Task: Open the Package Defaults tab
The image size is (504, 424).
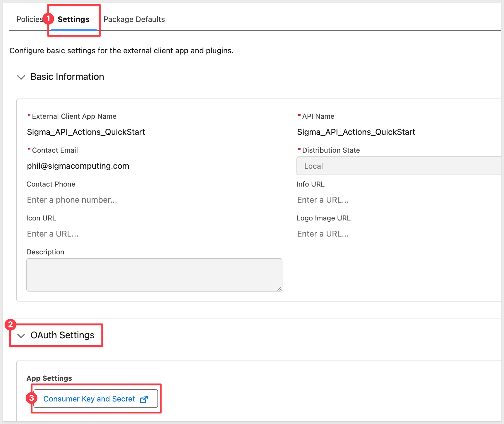Action: tap(134, 19)
